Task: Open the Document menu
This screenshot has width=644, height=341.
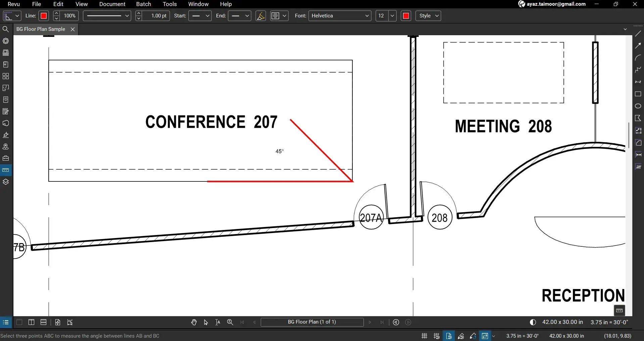Action: pos(112,4)
